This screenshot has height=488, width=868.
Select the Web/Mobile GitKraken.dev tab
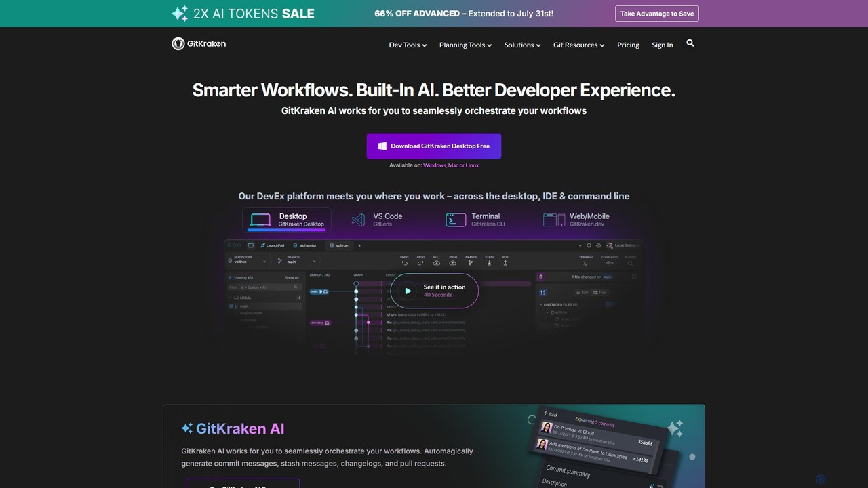point(576,220)
